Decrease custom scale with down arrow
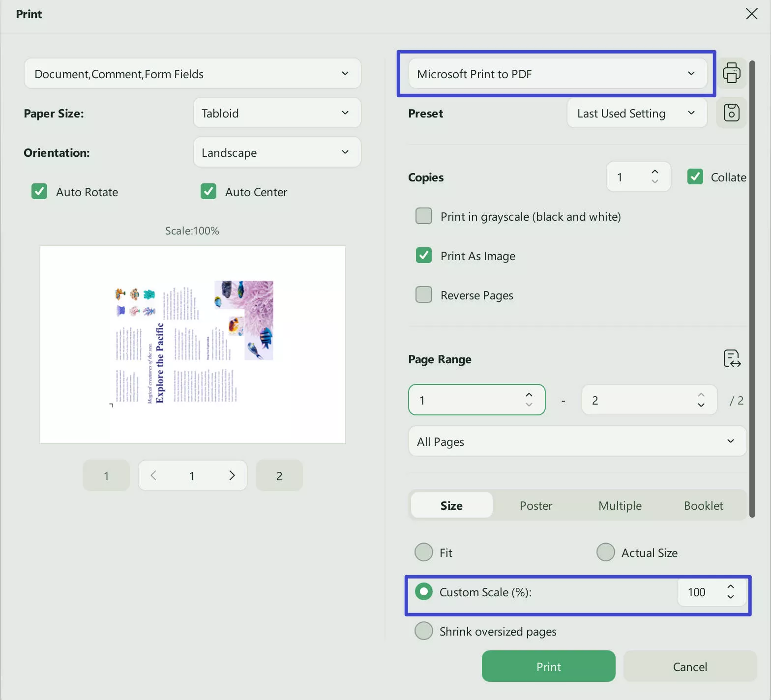 tap(731, 597)
